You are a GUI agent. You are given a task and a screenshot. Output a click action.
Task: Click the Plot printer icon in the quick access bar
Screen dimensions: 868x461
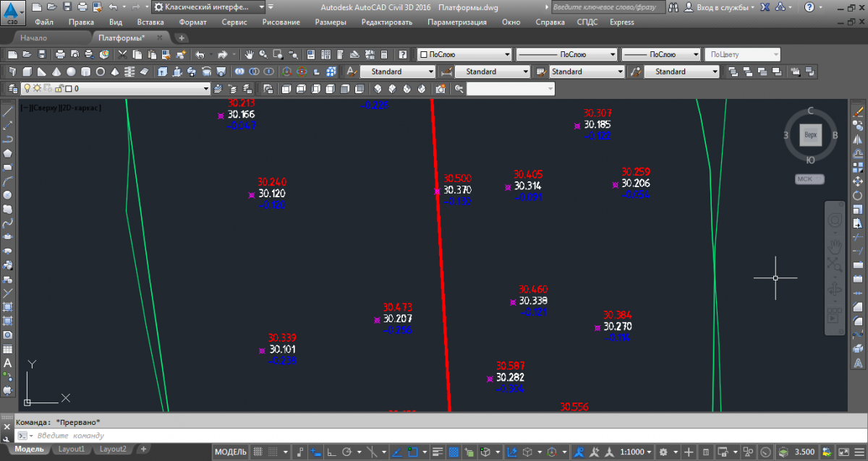[x=82, y=7]
